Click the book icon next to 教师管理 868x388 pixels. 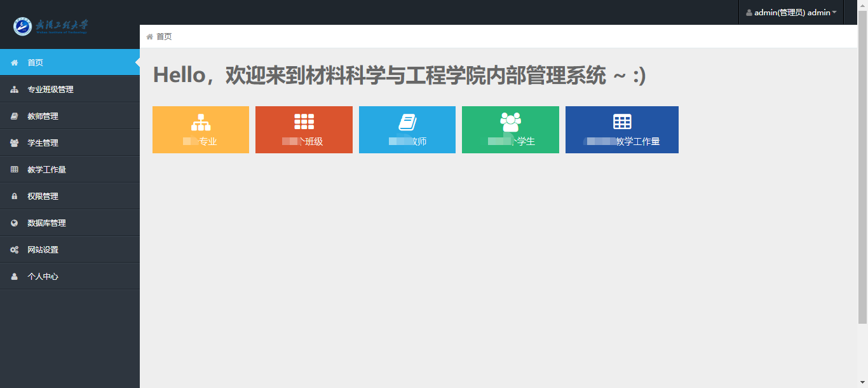pyautogui.click(x=15, y=116)
